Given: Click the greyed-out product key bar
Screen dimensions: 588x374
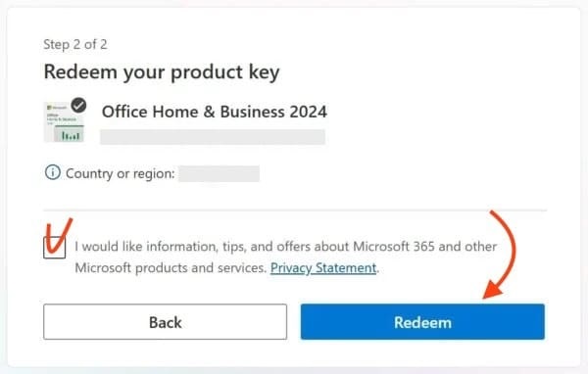Looking at the screenshot, I should click(x=213, y=137).
